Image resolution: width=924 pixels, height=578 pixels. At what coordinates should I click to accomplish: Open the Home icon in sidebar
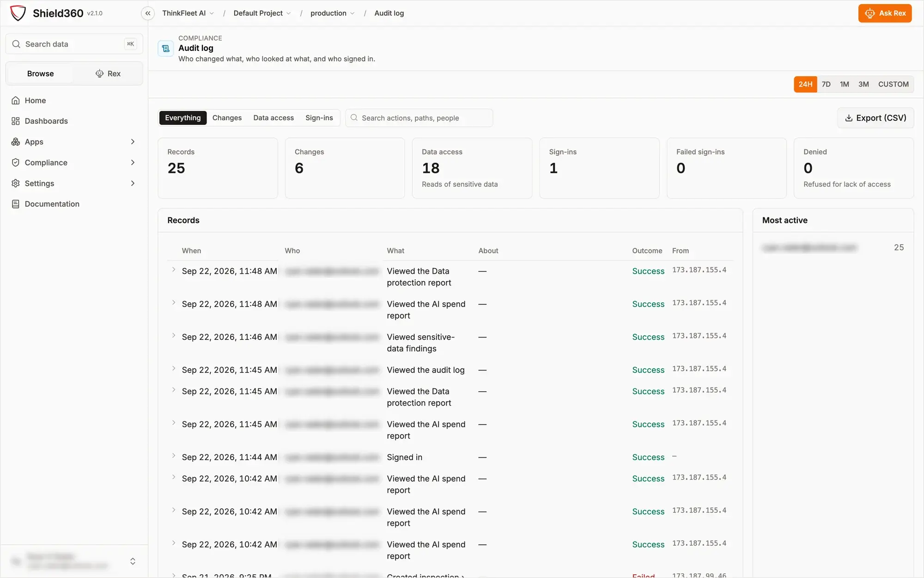coord(16,100)
